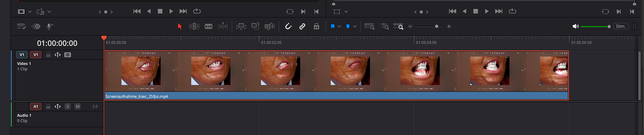Viewport: 644px width, 135px height.
Task: Click timeline viewer Go to First Frame
Action: point(452,11)
